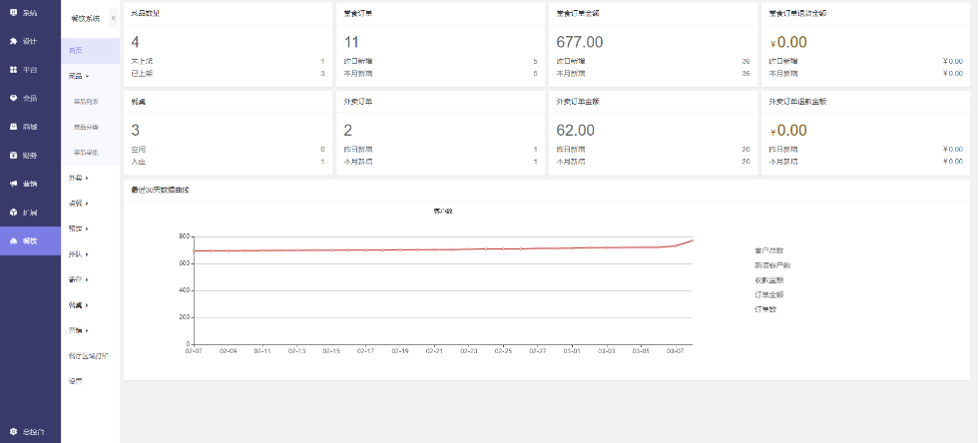This screenshot has height=443, width=980.
Task: Open the 会员 (Member) heart icon
Action: pos(13,98)
